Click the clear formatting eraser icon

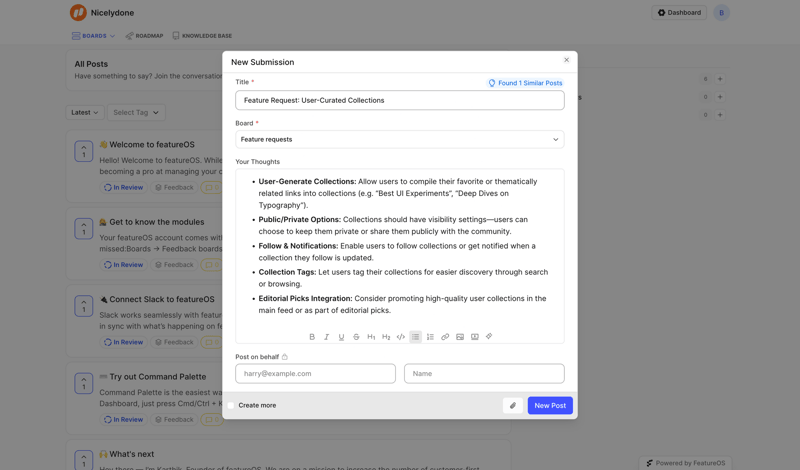[489, 336]
